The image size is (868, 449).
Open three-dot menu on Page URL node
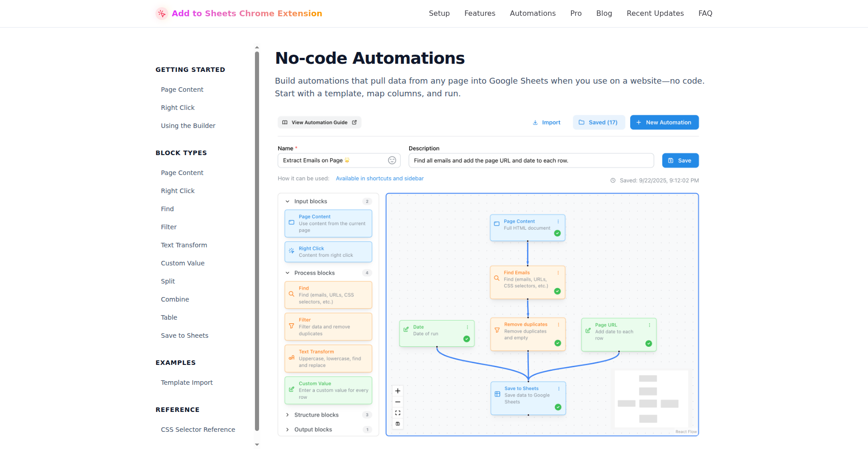tap(650, 325)
